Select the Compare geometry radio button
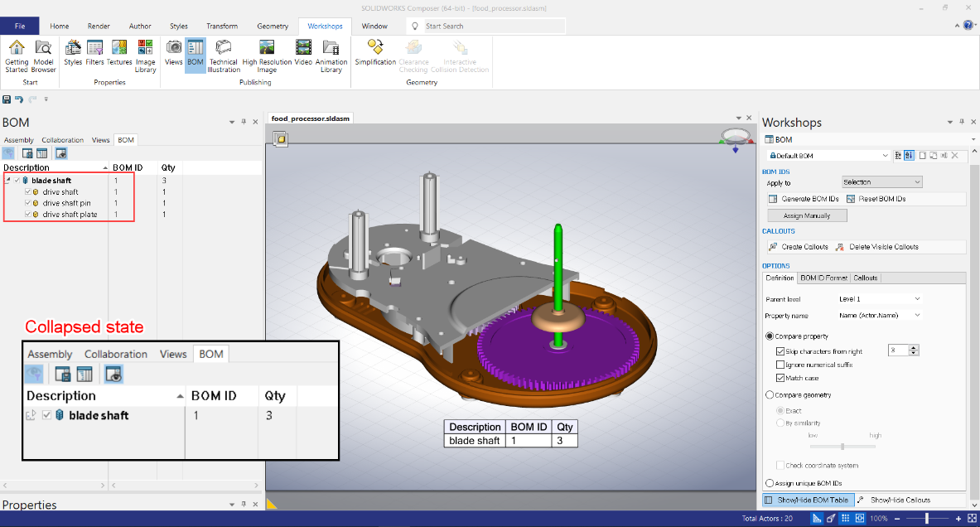980x527 pixels. 770,394
